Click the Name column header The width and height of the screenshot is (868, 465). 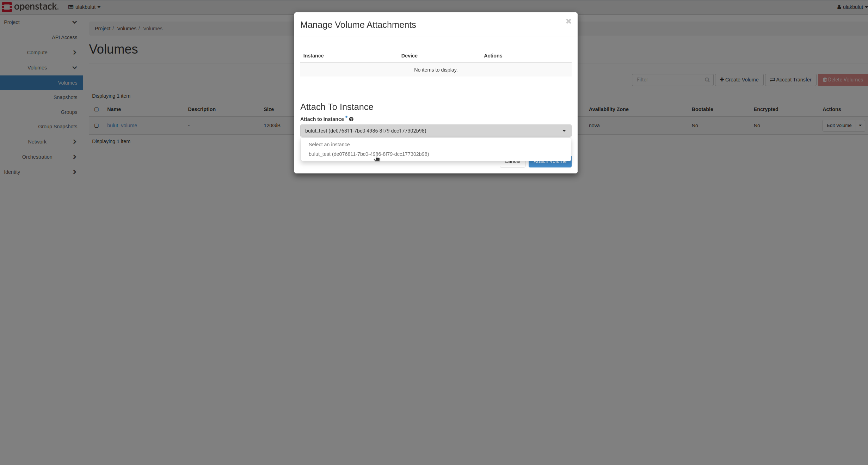click(x=114, y=109)
